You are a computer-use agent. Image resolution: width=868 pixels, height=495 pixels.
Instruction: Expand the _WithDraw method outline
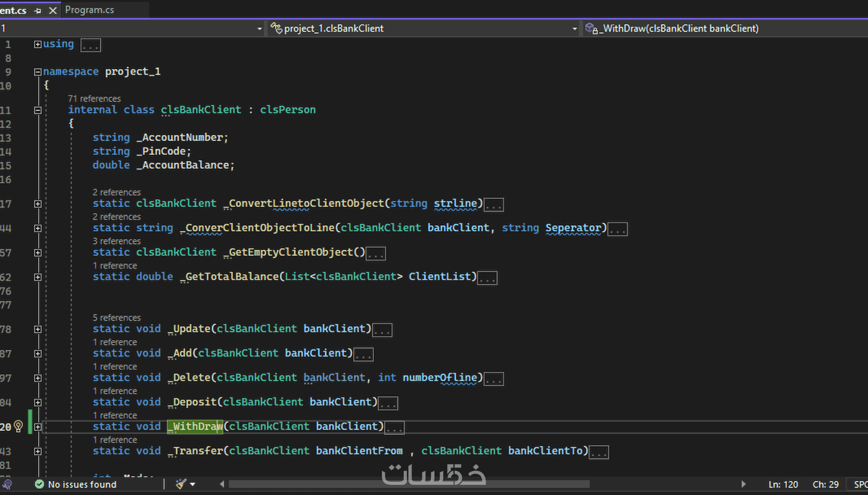[38, 427]
